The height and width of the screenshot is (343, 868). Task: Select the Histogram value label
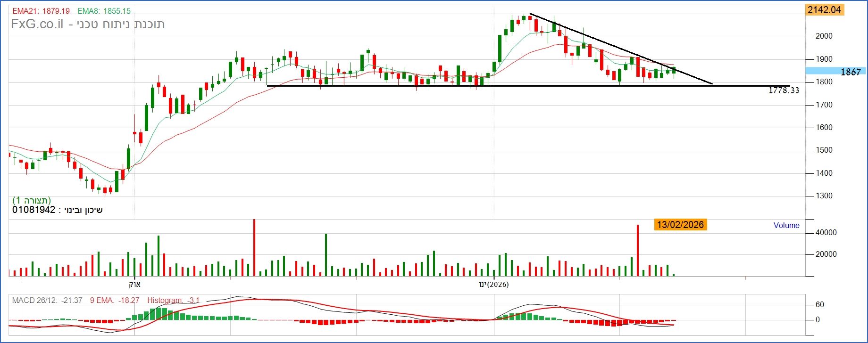click(x=174, y=300)
